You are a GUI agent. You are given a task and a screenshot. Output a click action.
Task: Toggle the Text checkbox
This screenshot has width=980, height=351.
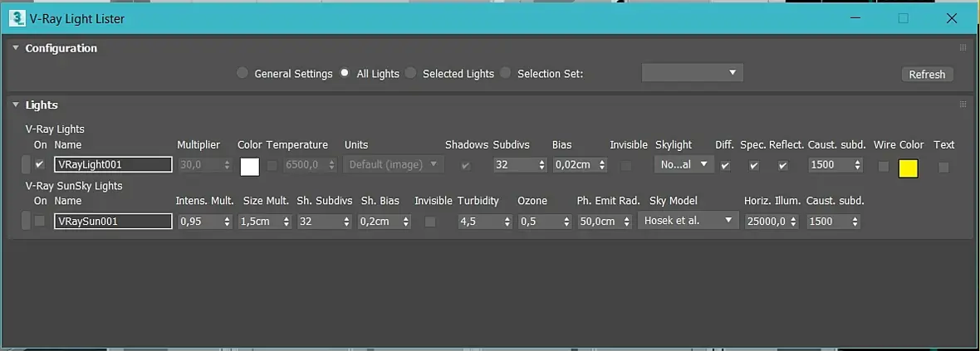click(943, 167)
